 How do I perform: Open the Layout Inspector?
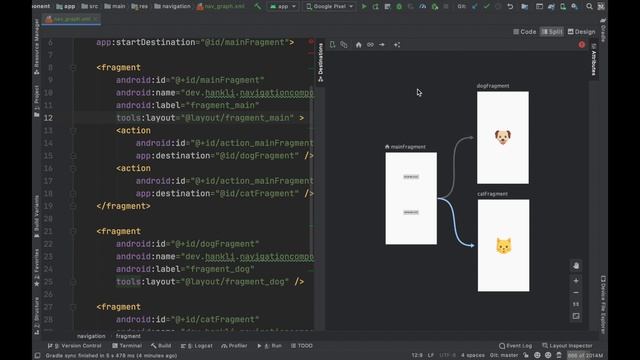click(567, 345)
